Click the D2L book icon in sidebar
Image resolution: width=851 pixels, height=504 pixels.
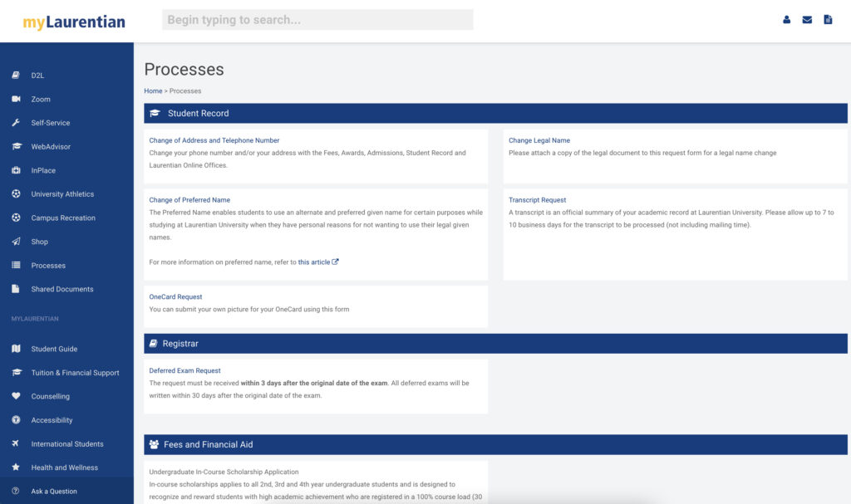pos(16,75)
